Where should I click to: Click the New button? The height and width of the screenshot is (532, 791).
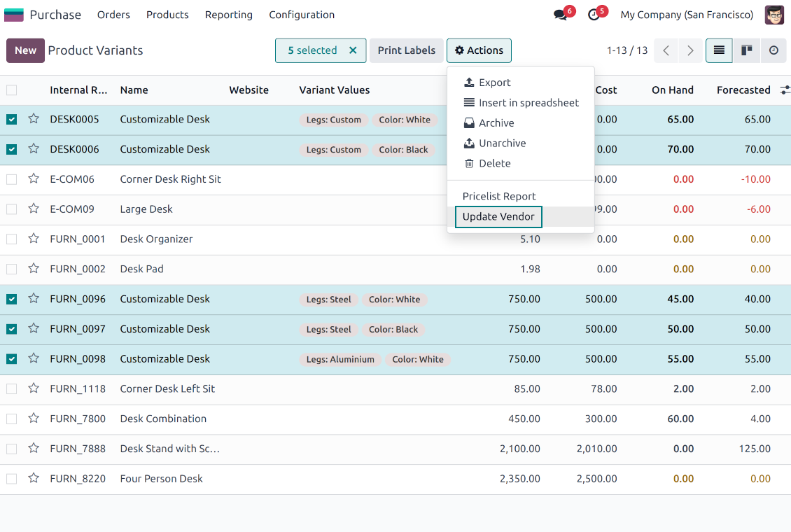tap(25, 50)
